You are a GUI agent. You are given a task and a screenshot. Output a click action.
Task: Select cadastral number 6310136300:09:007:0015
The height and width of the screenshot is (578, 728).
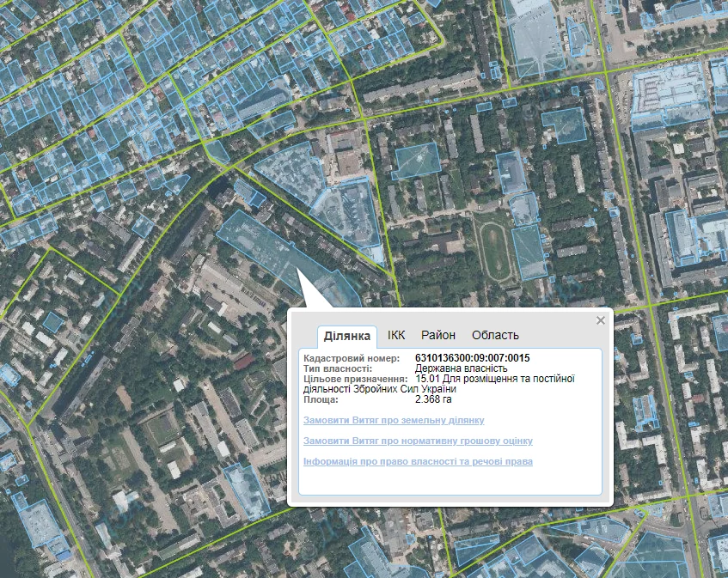472,358
